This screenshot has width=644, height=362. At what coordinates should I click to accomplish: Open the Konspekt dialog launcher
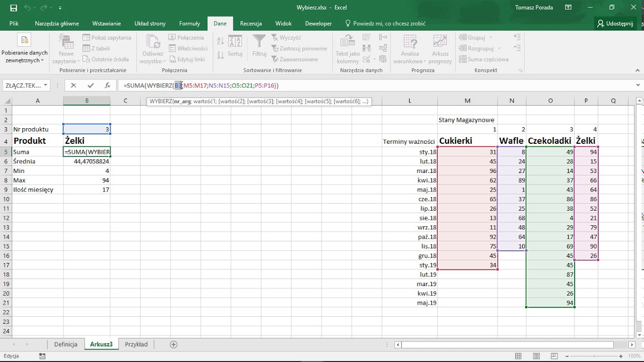click(520, 70)
